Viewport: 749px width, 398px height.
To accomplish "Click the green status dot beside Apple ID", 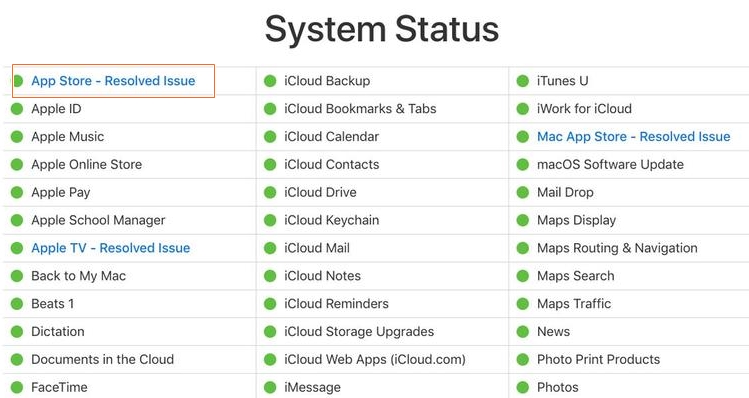I will tap(17, 109).
